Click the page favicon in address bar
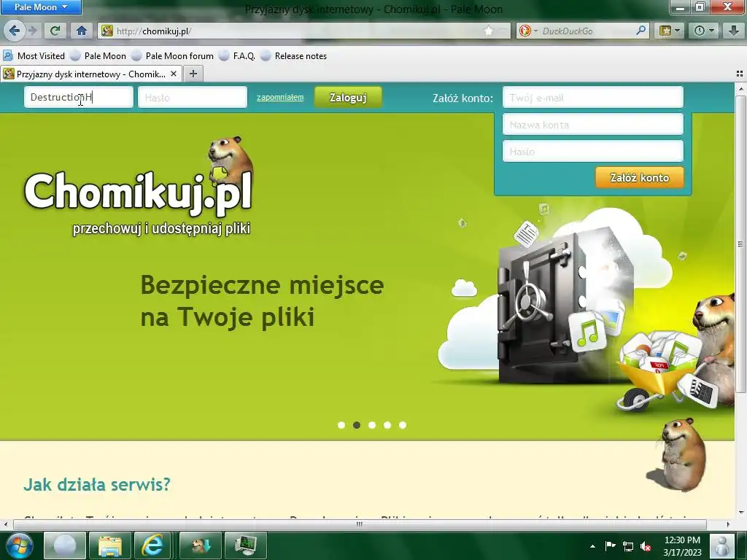Image resolution: width=747 pixels, height=560 pixels. (x=107, y=31)
